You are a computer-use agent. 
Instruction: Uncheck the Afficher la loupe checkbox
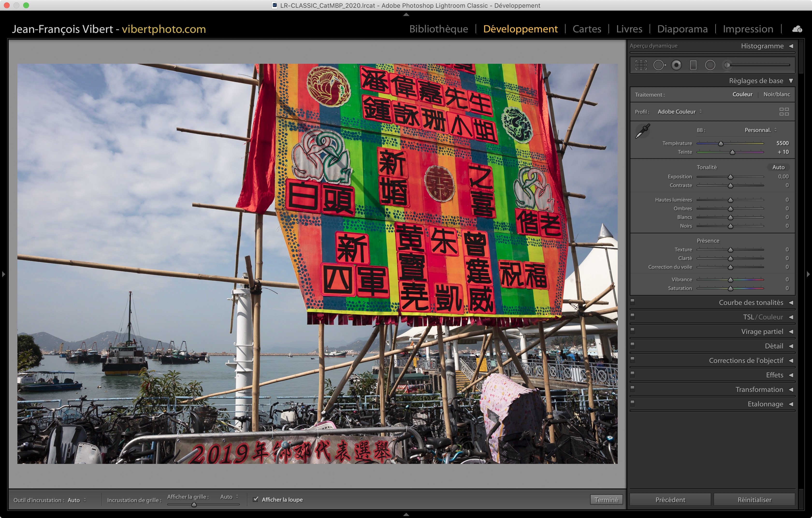pyautogui.click(x=256, y=499)
